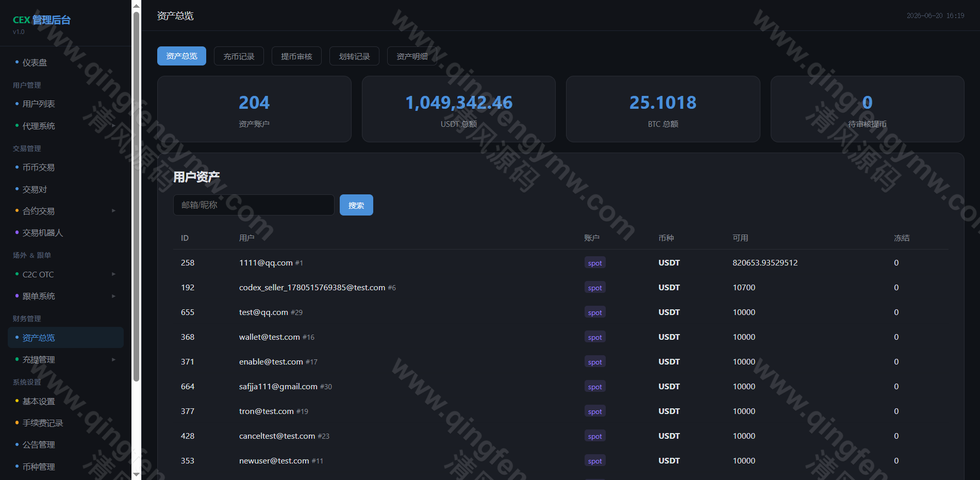This screenshot has height=480, width=980.
Task: Click ID 428 in the table
Action: [188, 436]
